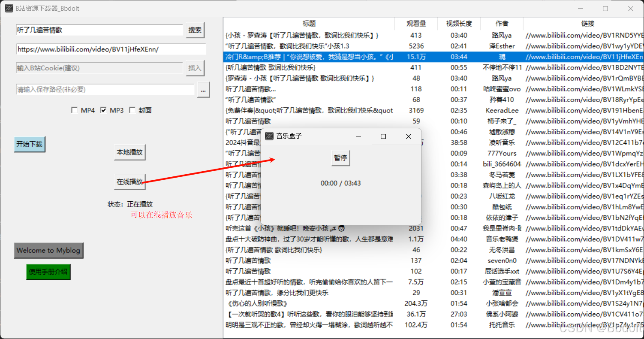The height and width of the screenshot is (339, 644).
Task: Pause playback with the 暂停 button
Action: [x=340, y=157]
